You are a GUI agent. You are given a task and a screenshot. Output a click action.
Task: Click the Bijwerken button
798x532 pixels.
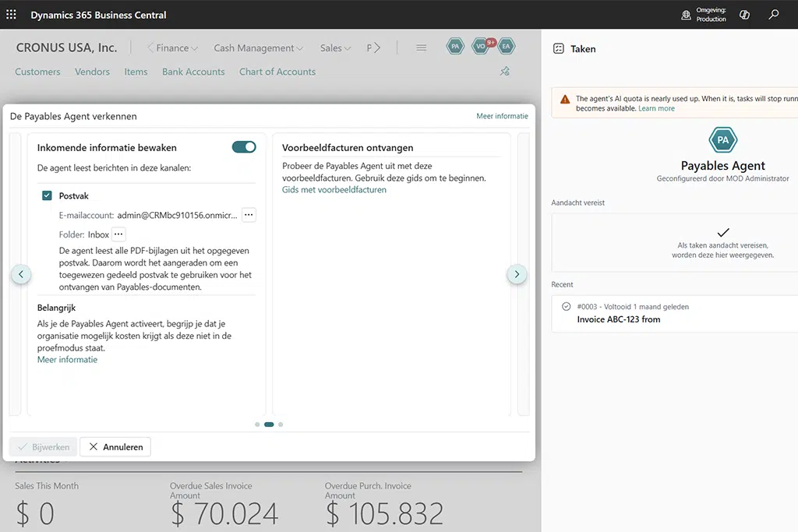(44, 446)
